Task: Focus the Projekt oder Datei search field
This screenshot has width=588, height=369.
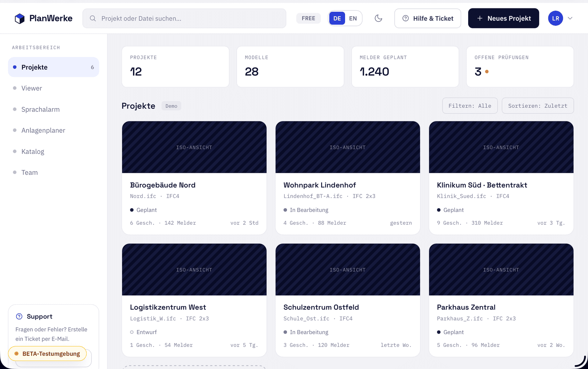Action: pos(184,18)
